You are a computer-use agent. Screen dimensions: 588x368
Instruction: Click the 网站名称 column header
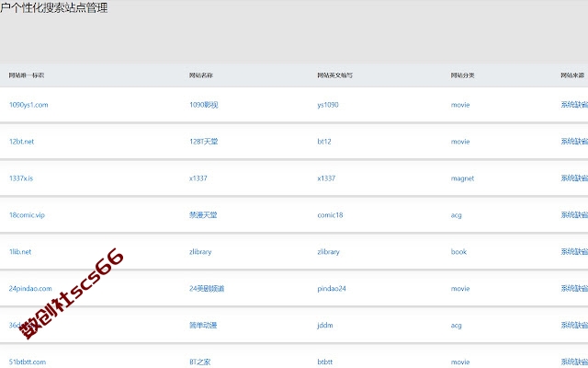[x=201, y=75]
